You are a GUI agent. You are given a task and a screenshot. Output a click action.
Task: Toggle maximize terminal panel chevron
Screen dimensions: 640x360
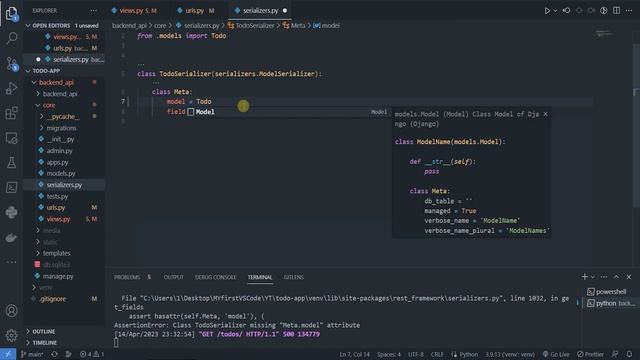[x=616, y=277]
